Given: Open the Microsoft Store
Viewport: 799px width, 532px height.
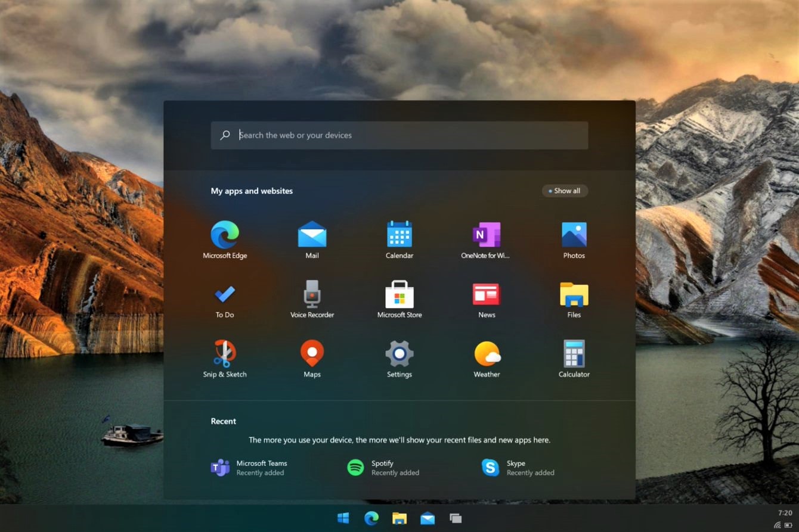Looking at the screenshot, I should [x=399, y=293].
